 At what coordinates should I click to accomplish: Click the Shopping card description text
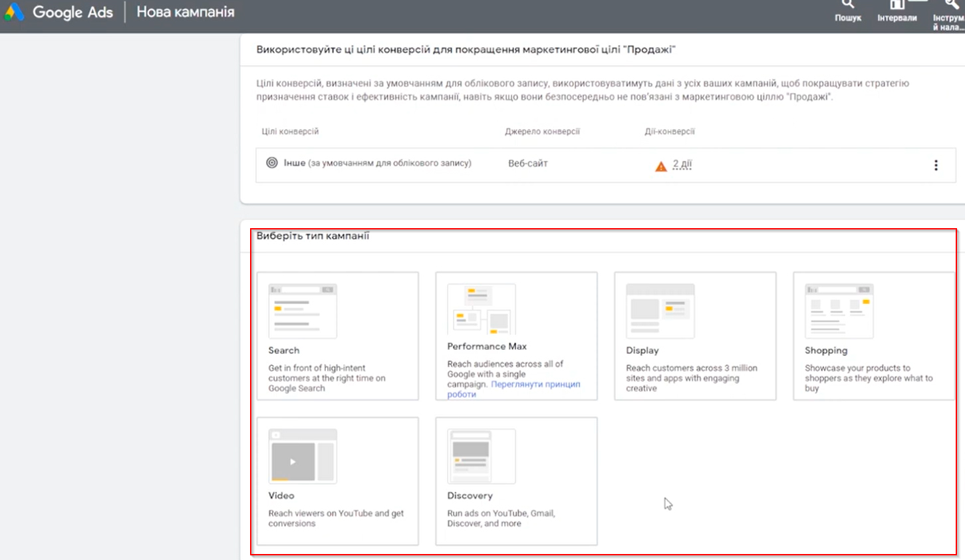(869, 378)
